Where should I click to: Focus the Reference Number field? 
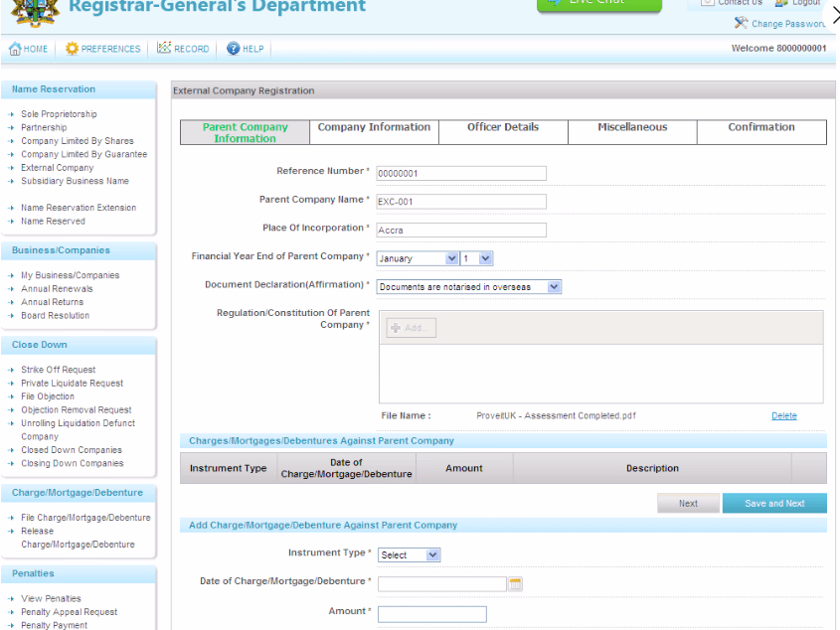click(x=461, y=174)
